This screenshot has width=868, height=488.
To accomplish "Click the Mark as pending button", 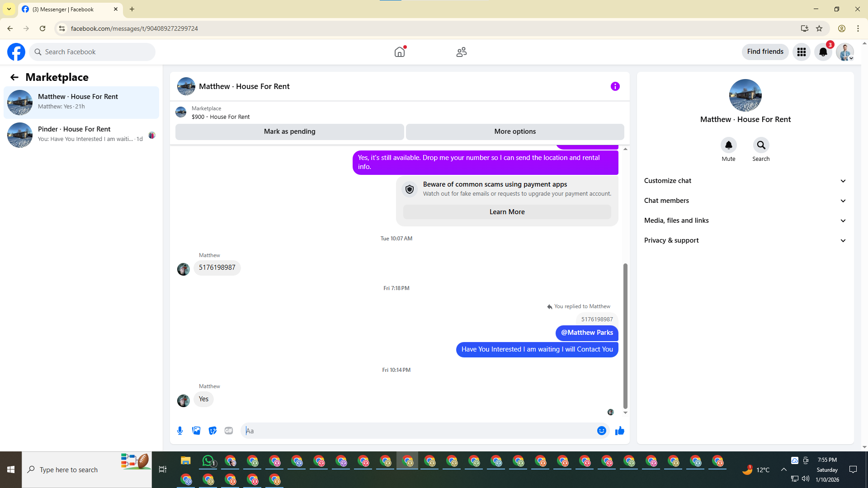I will tap(289, 131).
